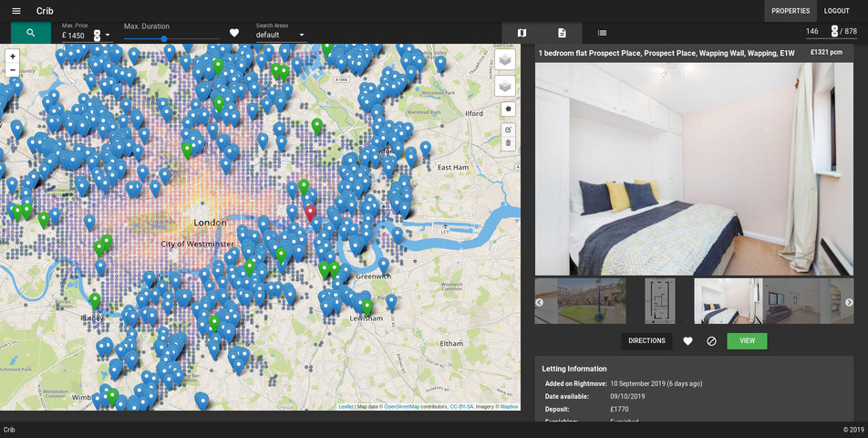The height and width of the screenshot is (438, 868).
Task: Open the Leaflet attribution link
Action: [x=346, y=406]
